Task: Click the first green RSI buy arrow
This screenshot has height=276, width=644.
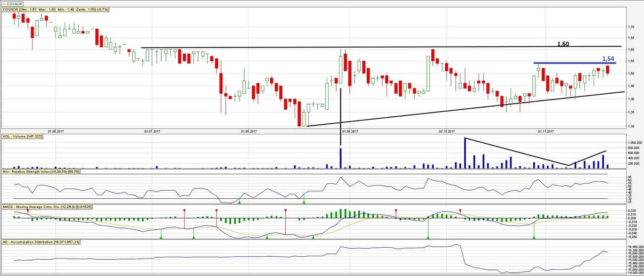Action: tap(239, 202)
